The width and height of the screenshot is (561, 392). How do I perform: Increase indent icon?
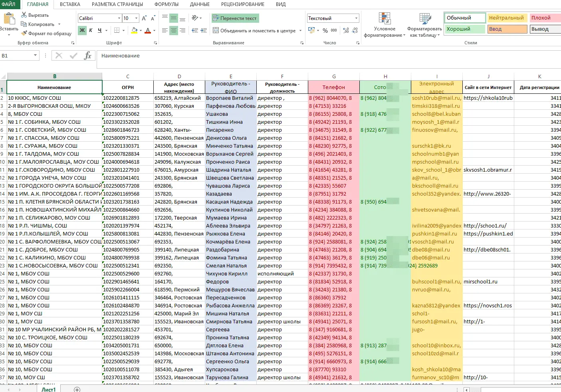click(x=204, y=30)
